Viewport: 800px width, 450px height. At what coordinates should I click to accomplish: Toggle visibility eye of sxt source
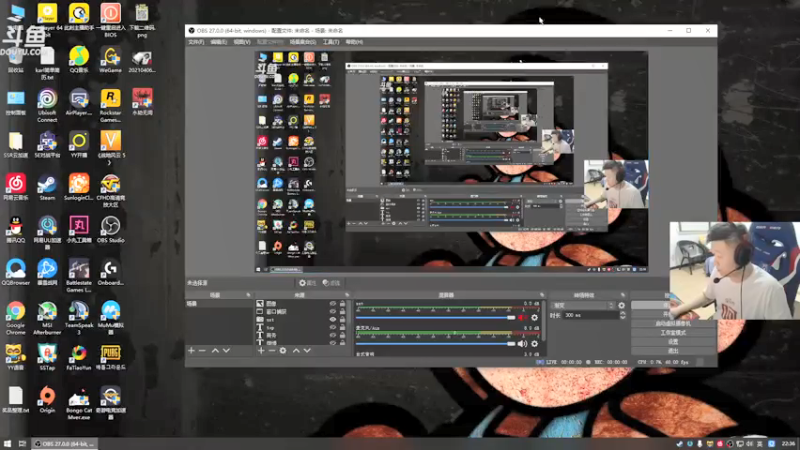(333, 319)
